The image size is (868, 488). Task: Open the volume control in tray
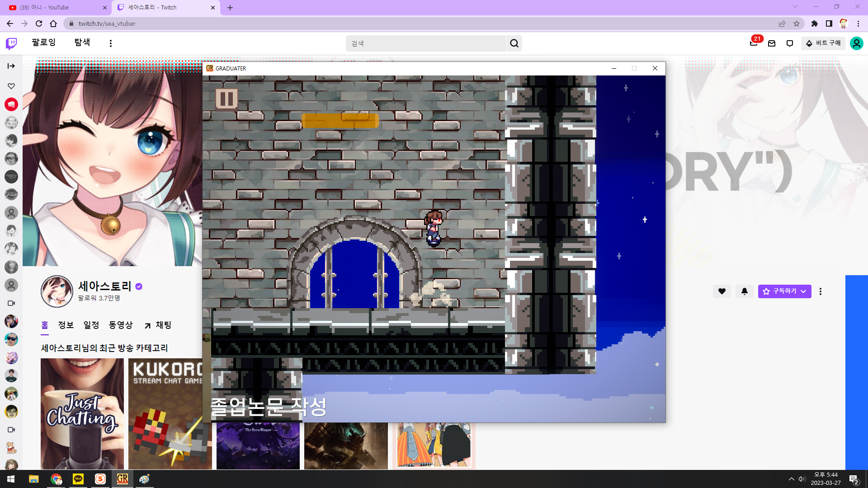pyautogui.click(x=802, y=479)
